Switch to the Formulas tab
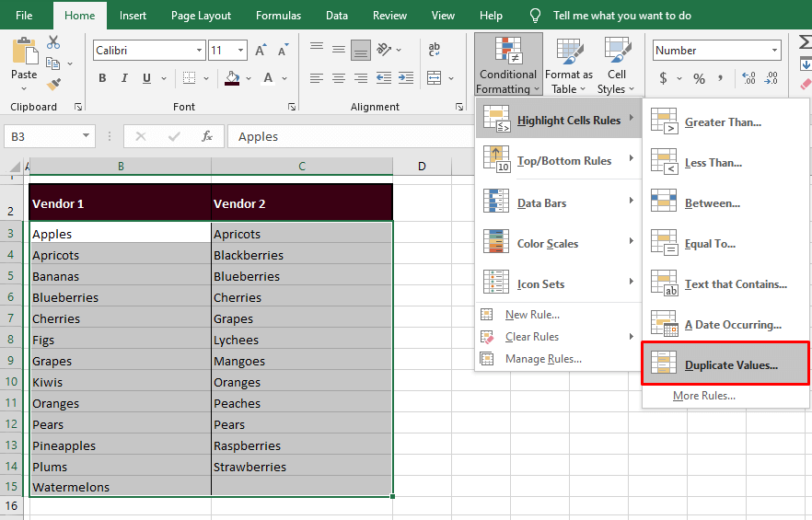 [x=278, y=16]
